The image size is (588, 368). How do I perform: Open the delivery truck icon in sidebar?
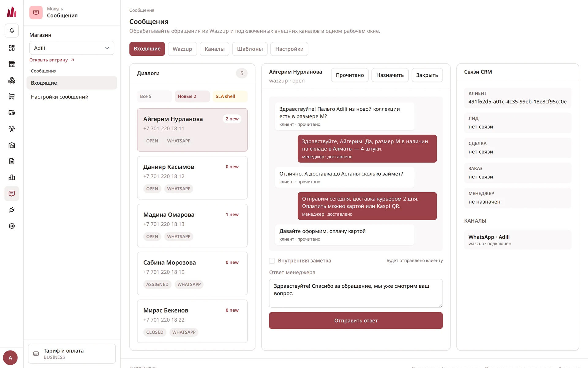[12, 113]
